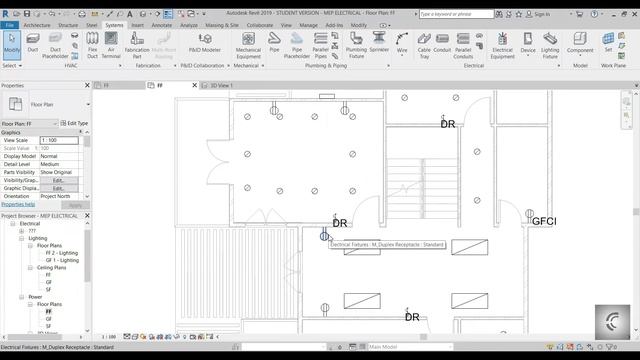Open the Floor Plan type selector dropdown
Viewport: 640px width, 360px height.
88,104
